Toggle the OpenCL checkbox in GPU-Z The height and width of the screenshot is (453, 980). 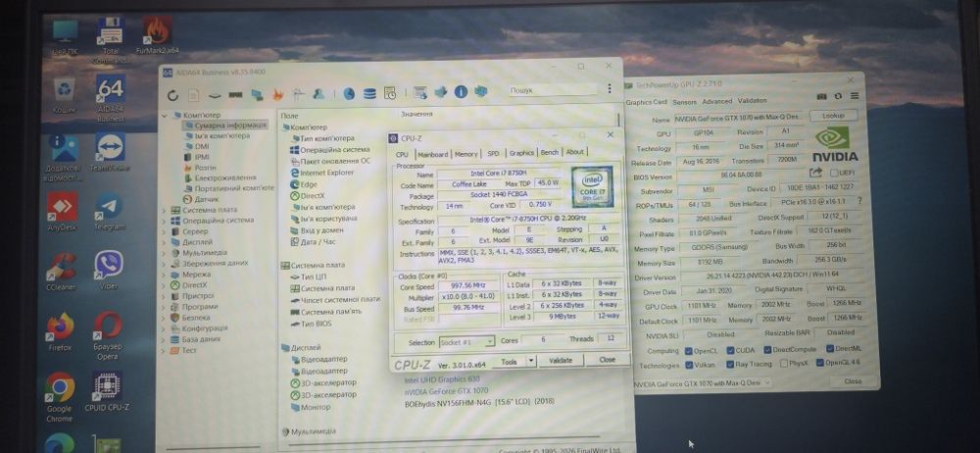point(689,350)
